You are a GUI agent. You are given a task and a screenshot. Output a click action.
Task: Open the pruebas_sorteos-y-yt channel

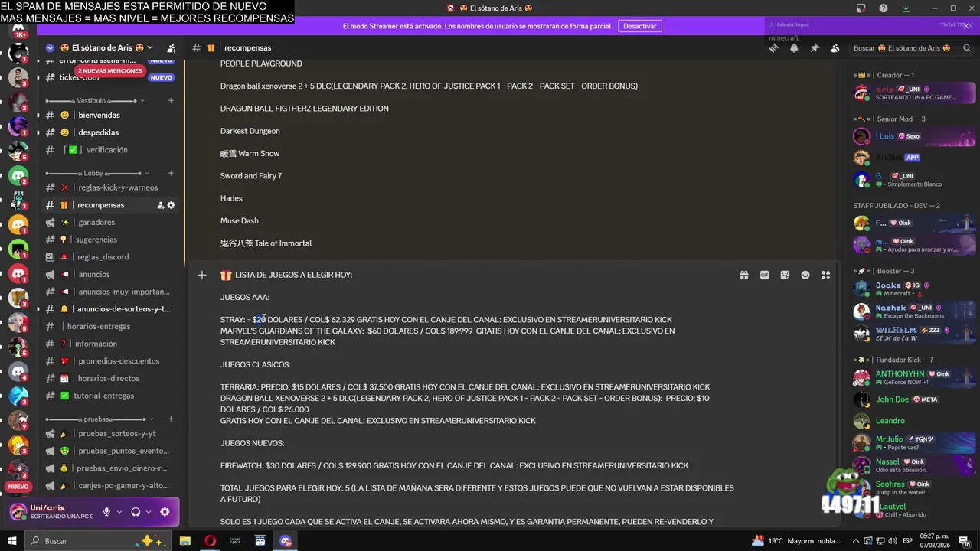(110, 433)
